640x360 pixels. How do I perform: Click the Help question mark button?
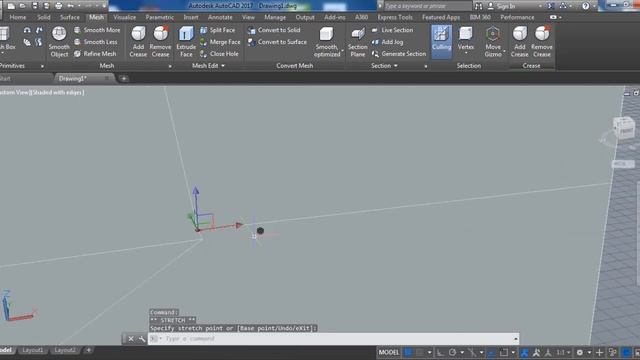[x=586, y=6]
